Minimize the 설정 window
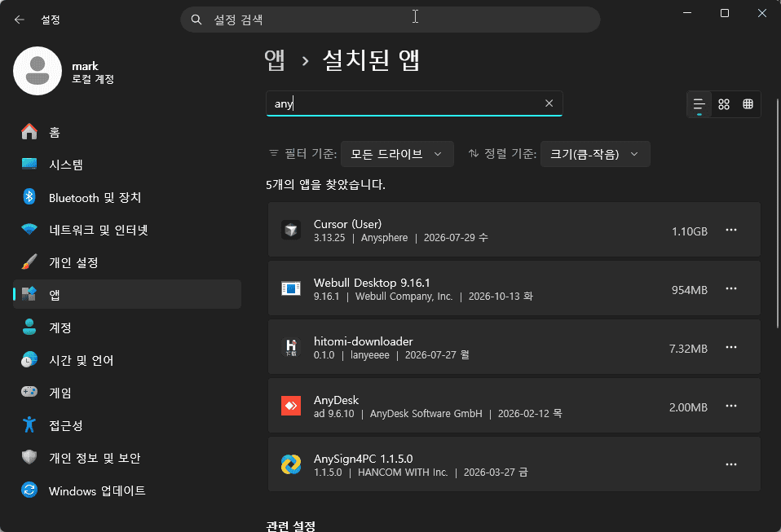 [687, 13]
